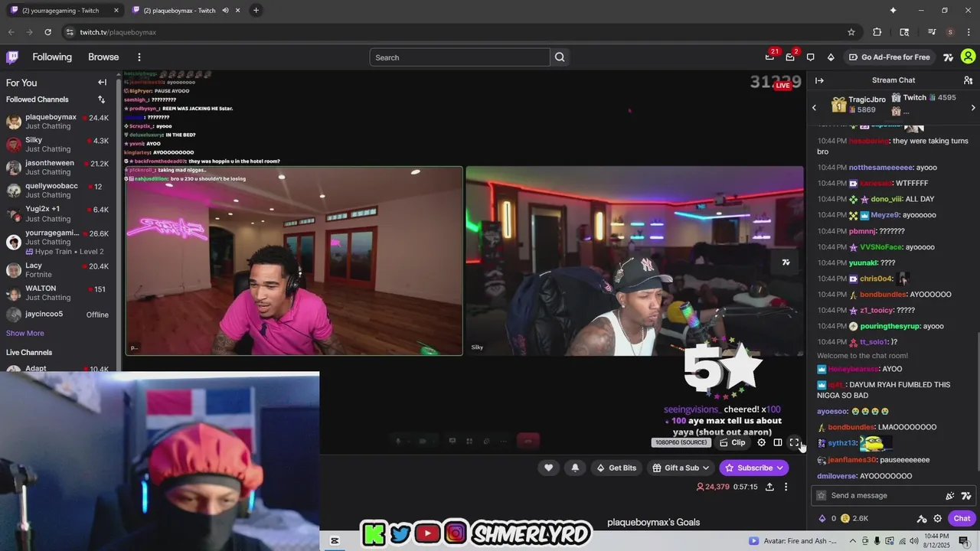The width and height of the screenshot is (980, 551).
Task: Toggle the heart follow button
Action: click(x=548, y=468)
